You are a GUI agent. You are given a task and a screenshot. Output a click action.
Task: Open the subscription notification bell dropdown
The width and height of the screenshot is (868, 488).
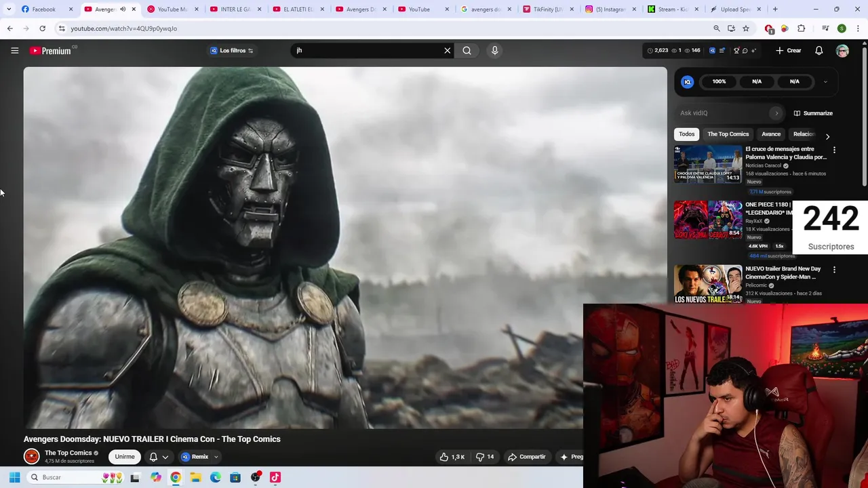[159, 457]
